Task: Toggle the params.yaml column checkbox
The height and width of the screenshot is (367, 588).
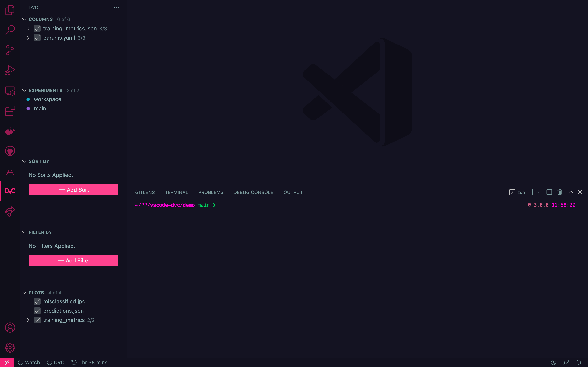Action: tap(37, 38)
